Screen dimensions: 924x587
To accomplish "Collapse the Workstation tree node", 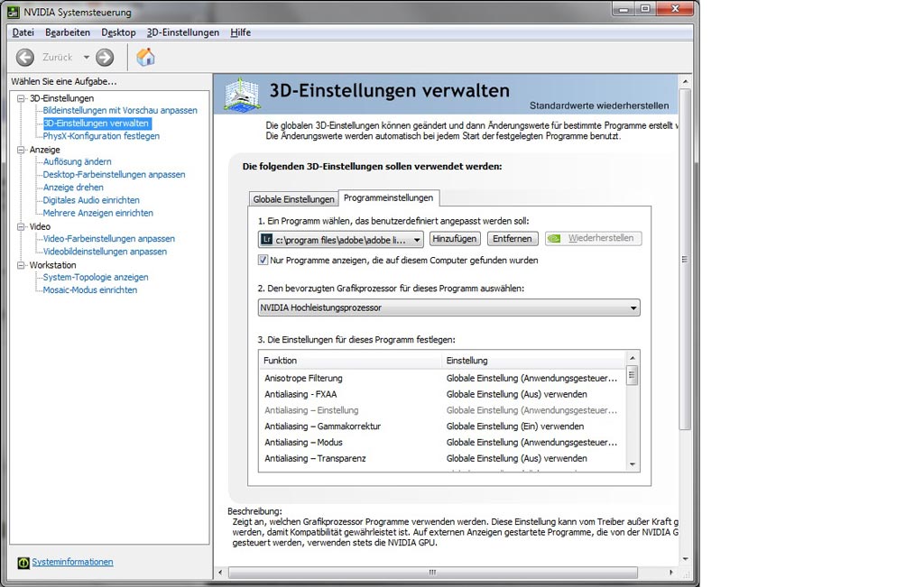I will pyautogui.click(x=22, y=265).
